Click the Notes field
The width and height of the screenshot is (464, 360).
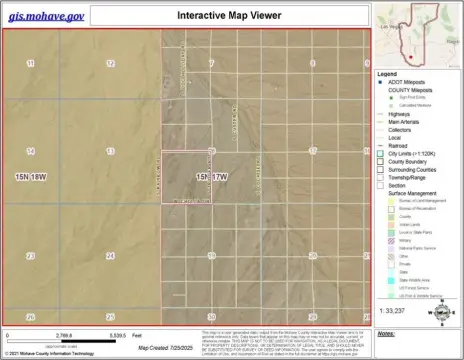pyautogui.click(x=417, y=344)
